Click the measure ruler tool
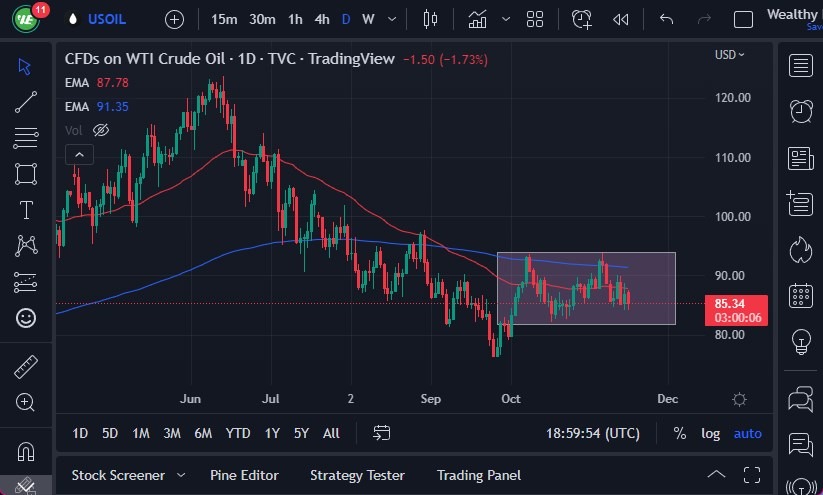The image size is (823, 495). pos(26,366)
